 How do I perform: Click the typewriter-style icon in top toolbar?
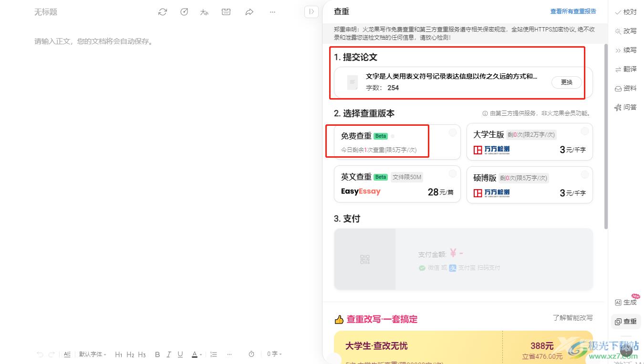(x=226, y=12)
